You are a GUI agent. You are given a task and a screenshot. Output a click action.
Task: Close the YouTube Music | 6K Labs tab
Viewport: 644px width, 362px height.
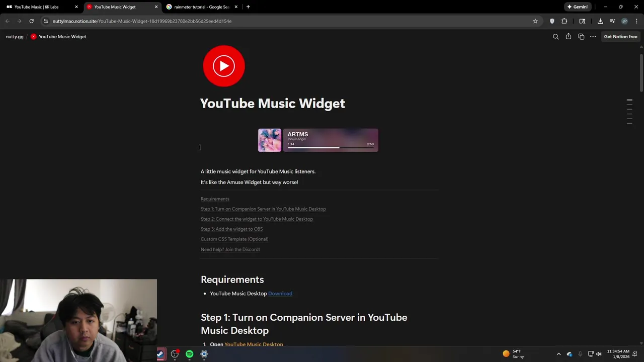pyautogui.click(x=76, y=7)
